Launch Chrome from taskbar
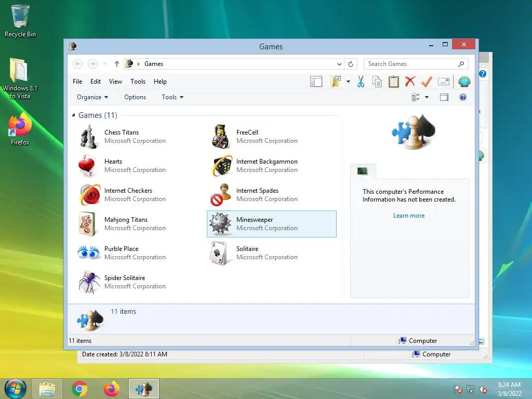The width and height of the screenshot is (532, 399). click(x=79, y=389)
